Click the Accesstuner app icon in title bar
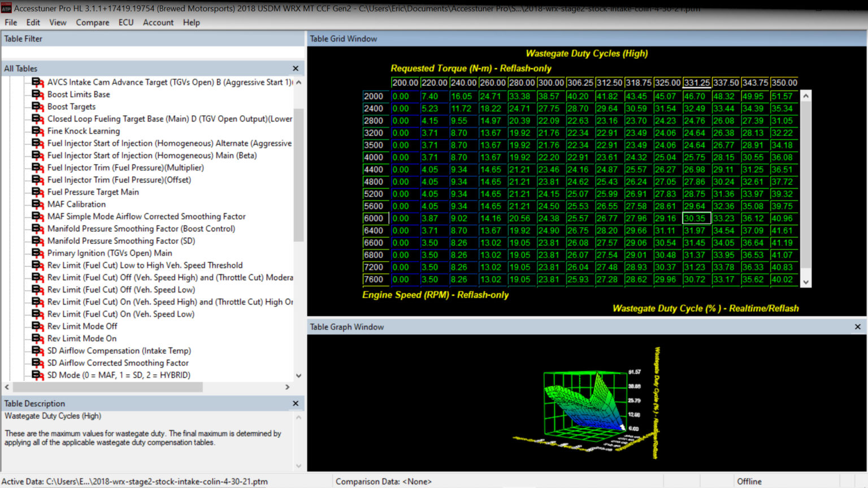The width and height of the screenshot is (868, 488). coord(6,8)
